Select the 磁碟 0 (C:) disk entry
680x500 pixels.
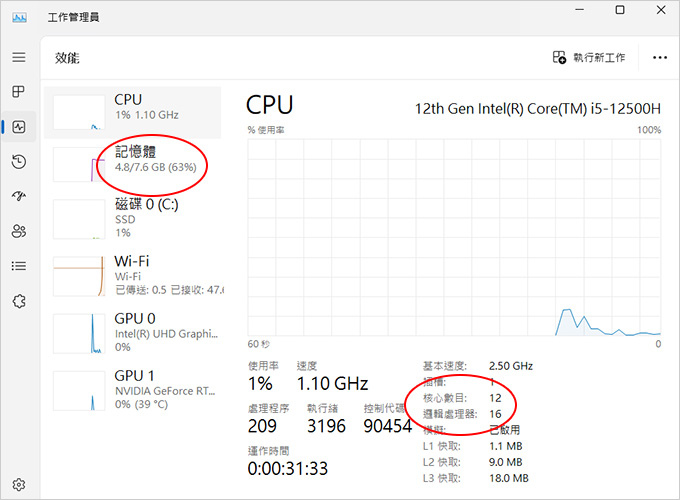tap(133, 218)
